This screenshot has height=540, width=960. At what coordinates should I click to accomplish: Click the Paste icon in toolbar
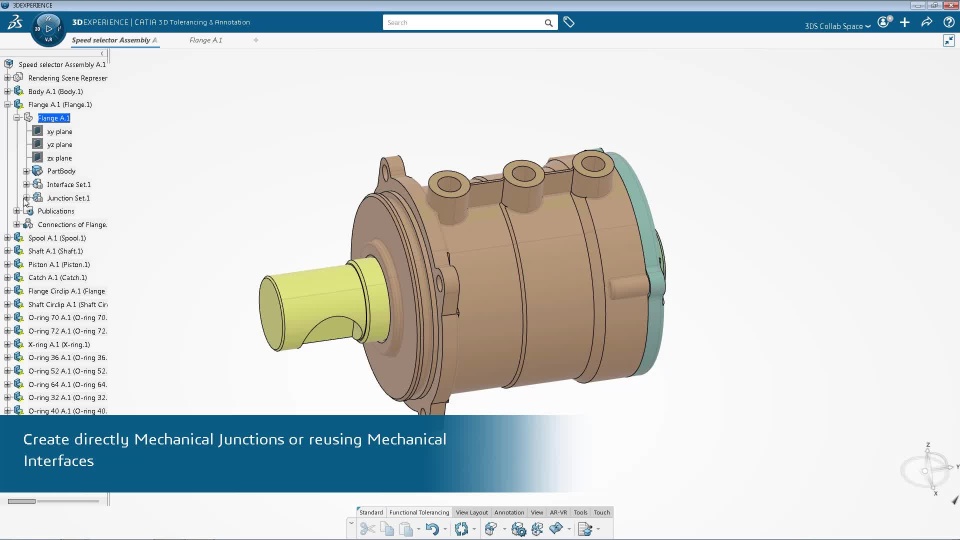coord(405,528)
